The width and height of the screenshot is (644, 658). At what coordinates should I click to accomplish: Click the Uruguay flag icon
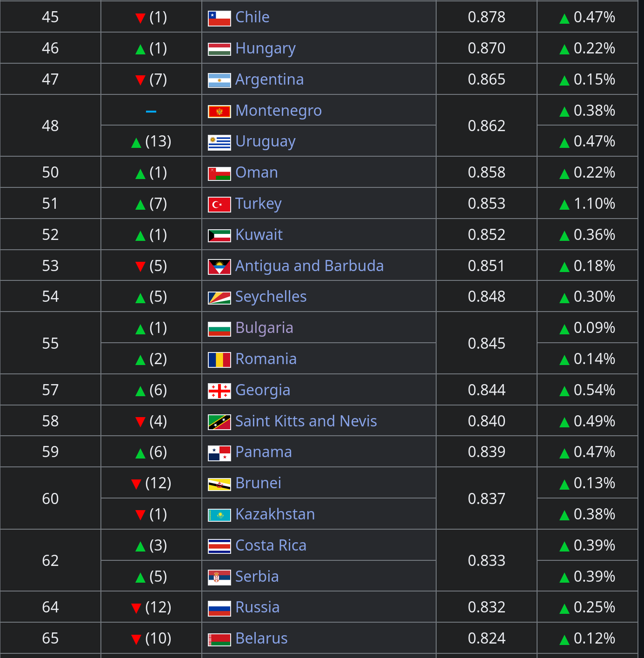point(219,143)
